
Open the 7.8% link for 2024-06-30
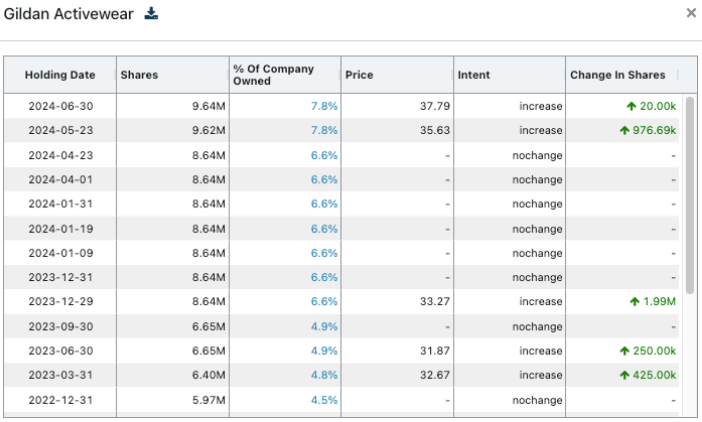click(324, 106)
